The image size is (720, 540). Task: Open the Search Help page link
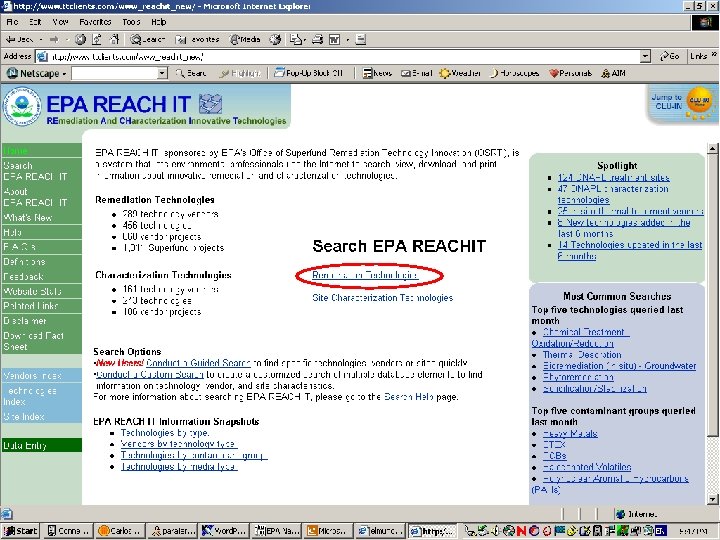409,397
